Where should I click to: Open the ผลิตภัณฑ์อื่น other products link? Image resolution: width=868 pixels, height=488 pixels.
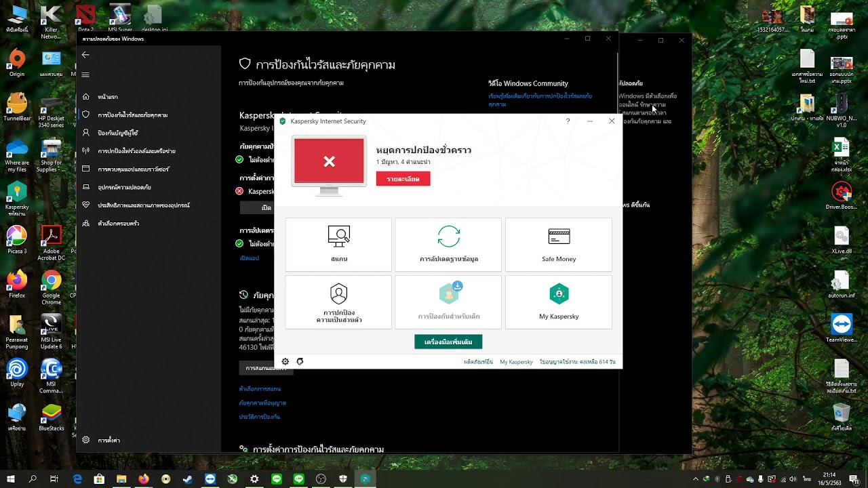tap(478, 362)
